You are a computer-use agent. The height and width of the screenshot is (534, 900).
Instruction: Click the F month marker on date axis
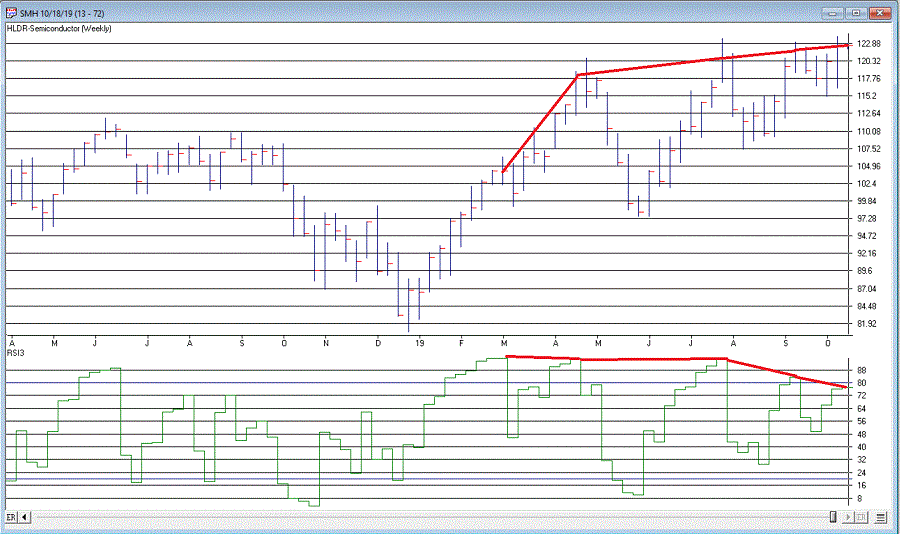click(x=461, y=343)
